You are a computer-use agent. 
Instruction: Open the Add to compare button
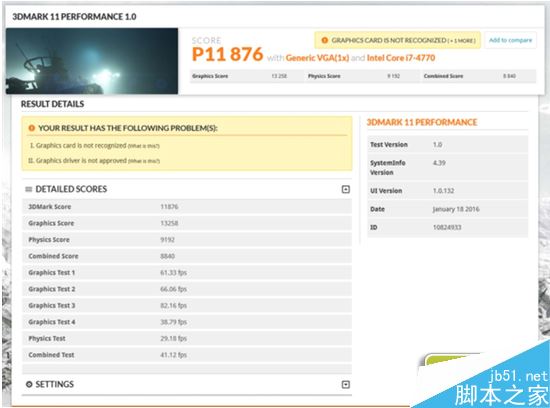[x=510, y=40]
